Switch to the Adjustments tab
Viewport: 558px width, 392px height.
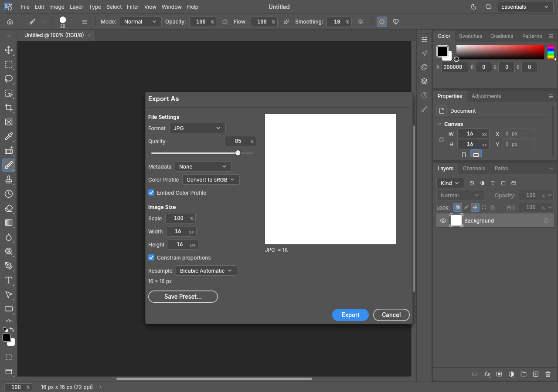pyautogui.click(x=486, y=96)
